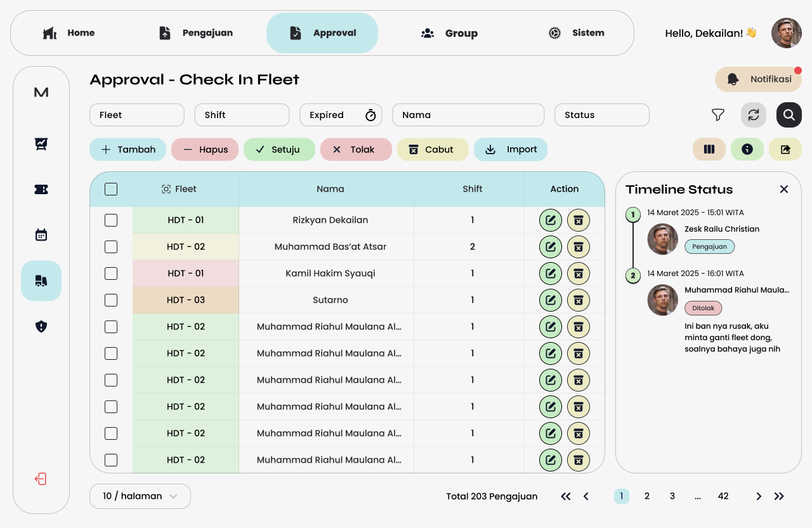Click the export share icon button
Screen dimensions: 812x528
point(785,149)
